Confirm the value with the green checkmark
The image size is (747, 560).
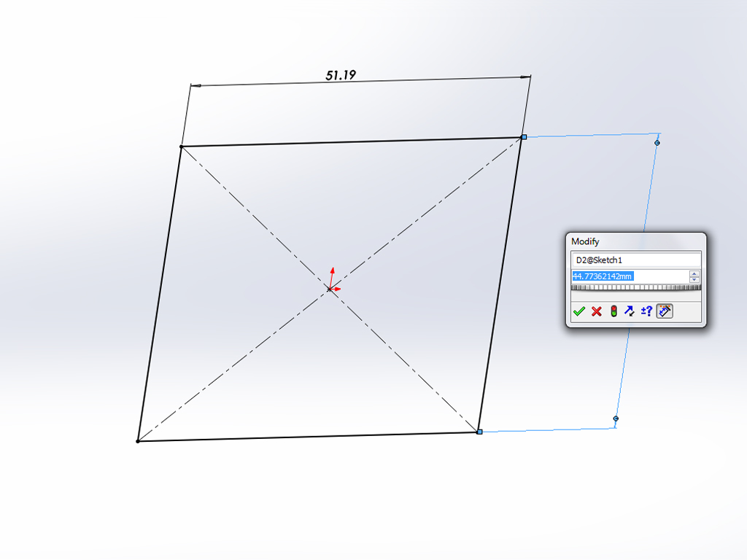coord(578,311)
